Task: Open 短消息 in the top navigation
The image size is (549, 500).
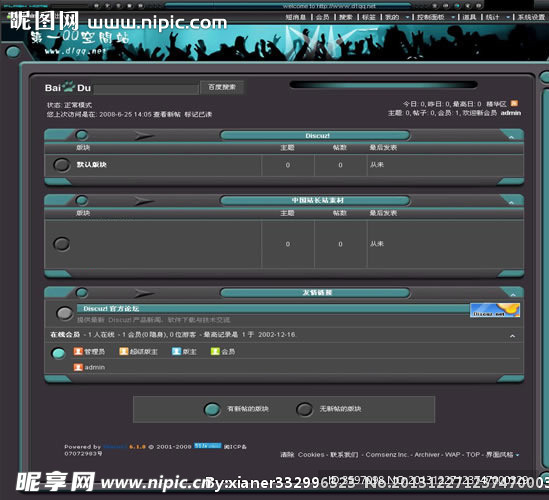Action: (x=296, y=17)
